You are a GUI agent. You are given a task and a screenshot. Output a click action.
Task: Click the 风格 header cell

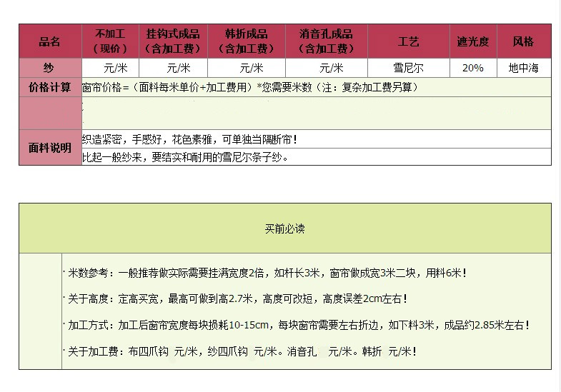coord(524,41)
